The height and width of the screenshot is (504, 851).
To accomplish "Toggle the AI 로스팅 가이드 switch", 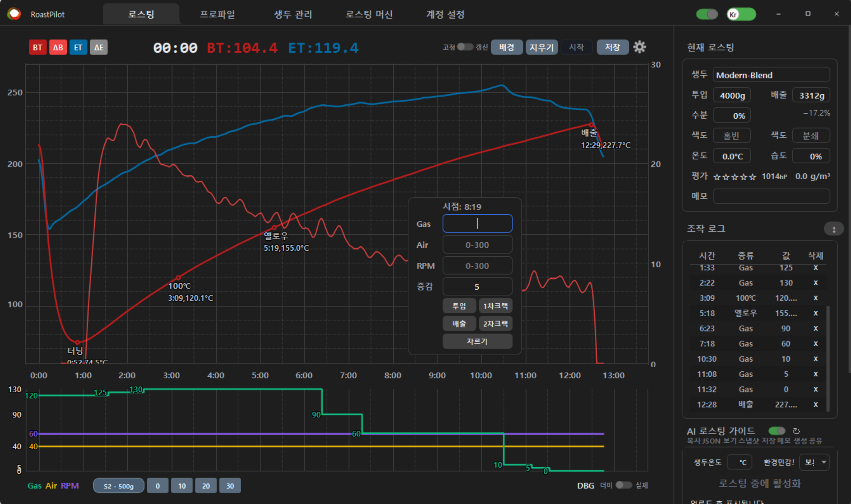I will click(777, 431).
